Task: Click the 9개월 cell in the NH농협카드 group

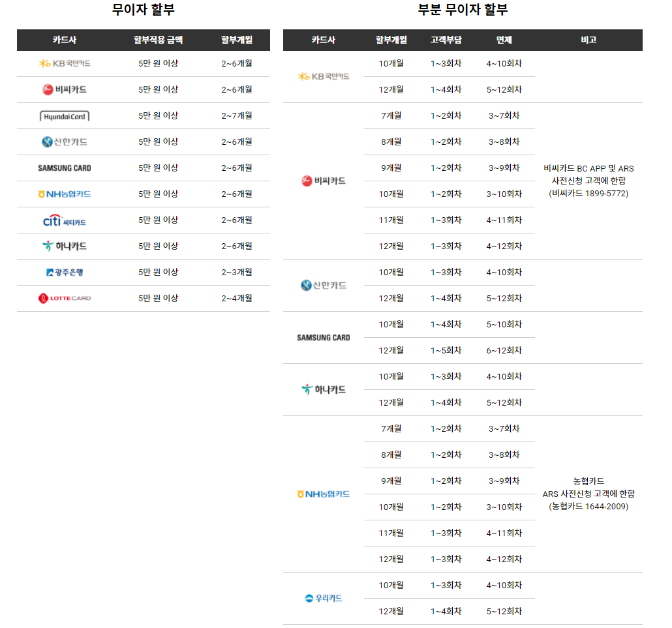Action: point(391,481)
